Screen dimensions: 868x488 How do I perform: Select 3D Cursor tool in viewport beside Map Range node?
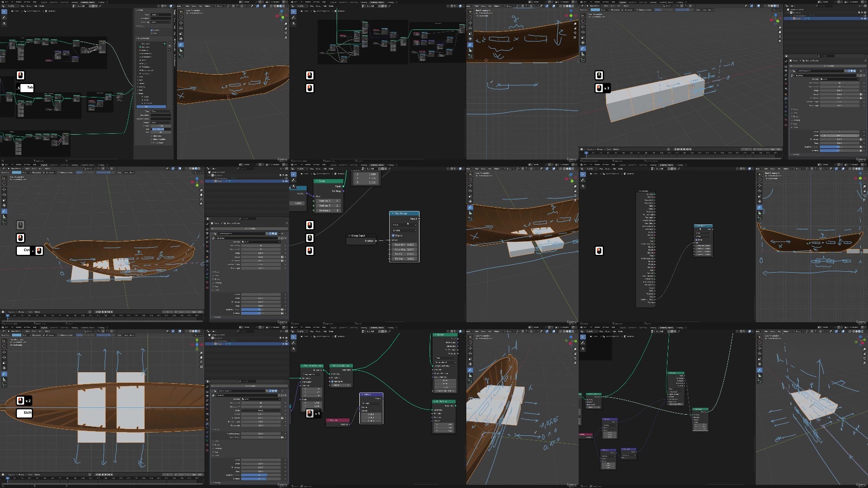coord(470,180)
